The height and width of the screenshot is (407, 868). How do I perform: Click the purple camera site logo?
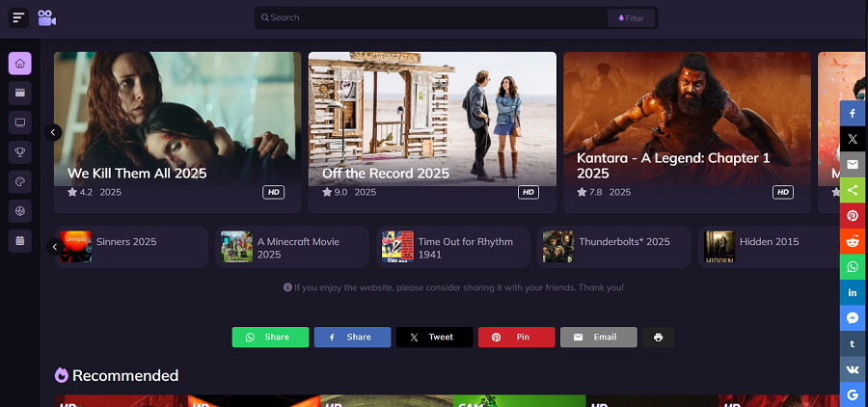coord(47,17)
